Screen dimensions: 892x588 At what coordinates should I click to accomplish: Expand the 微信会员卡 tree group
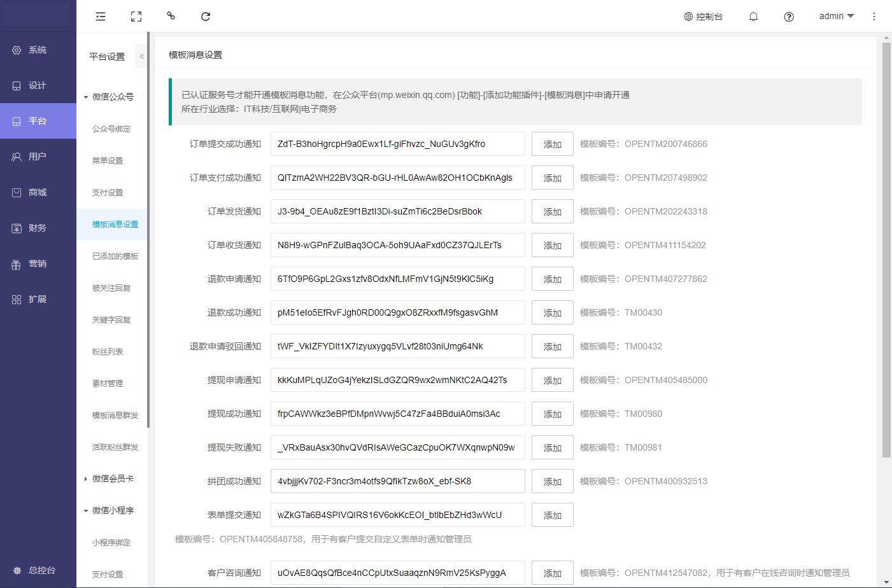click(x=86, y=479)
